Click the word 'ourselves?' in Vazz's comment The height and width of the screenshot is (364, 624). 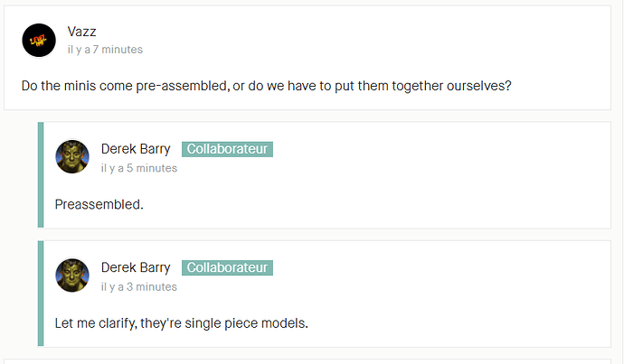(x=478, y=86)
